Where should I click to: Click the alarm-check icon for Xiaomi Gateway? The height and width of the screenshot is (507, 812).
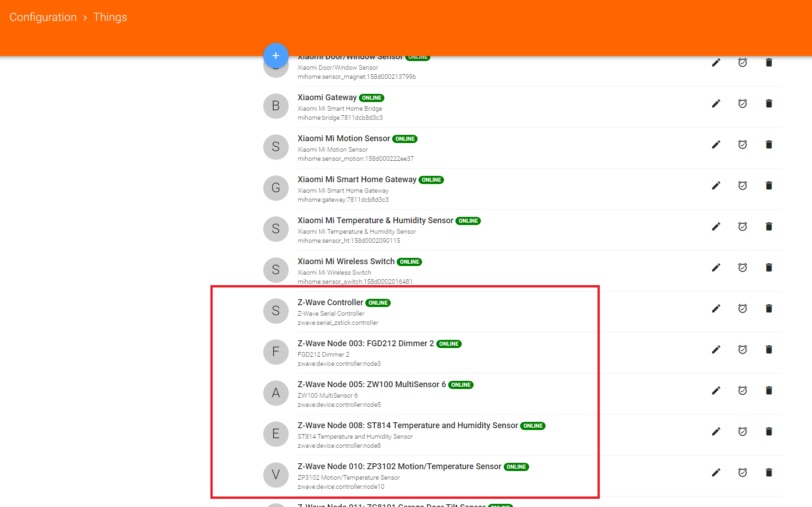(742, 103)
